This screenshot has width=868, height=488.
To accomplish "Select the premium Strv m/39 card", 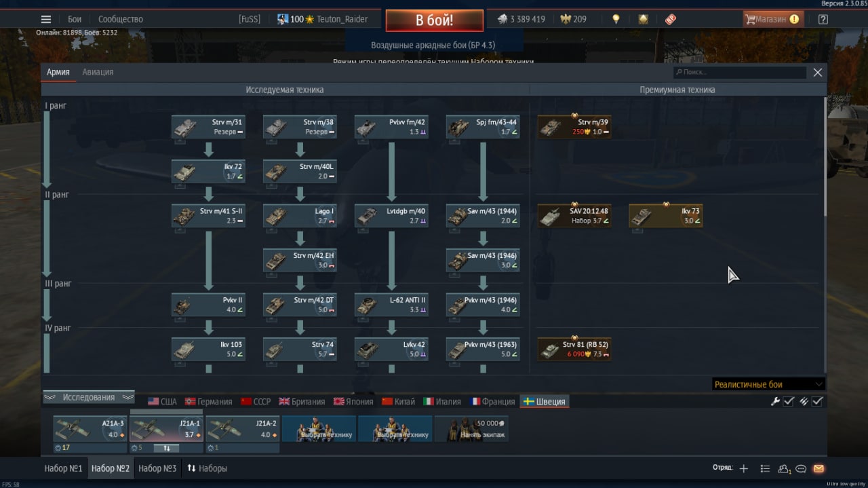I will tap(574, 127).
